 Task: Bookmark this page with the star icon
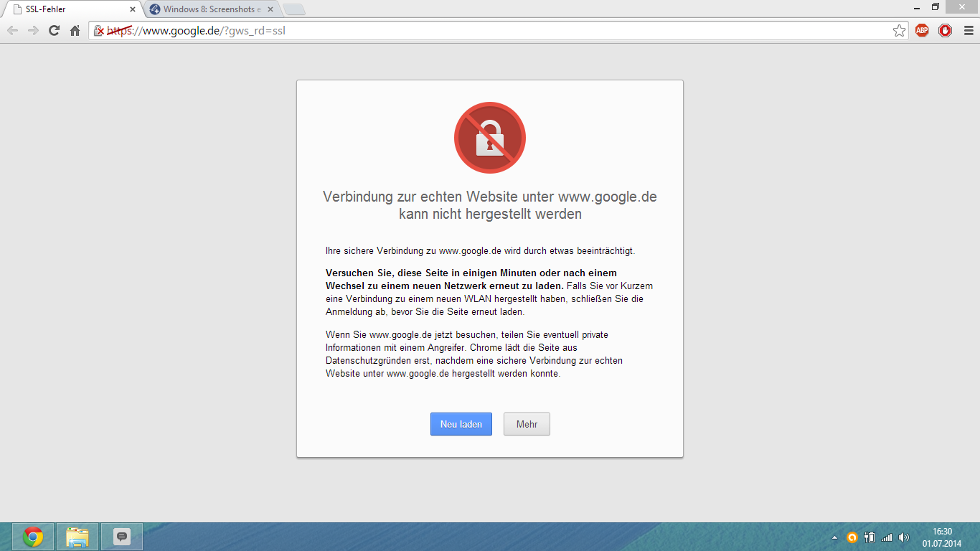click(899, 31)
